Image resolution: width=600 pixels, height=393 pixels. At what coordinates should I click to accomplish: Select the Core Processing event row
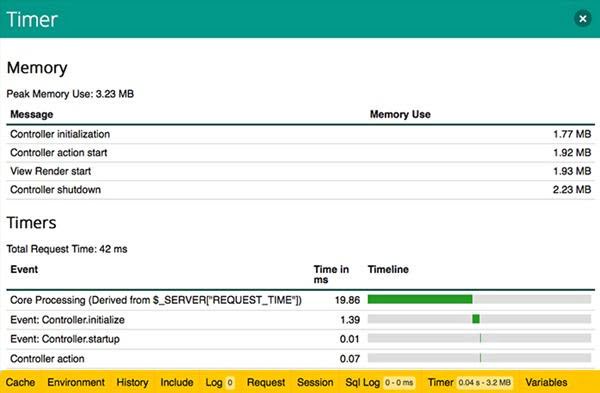click(300, 300)
